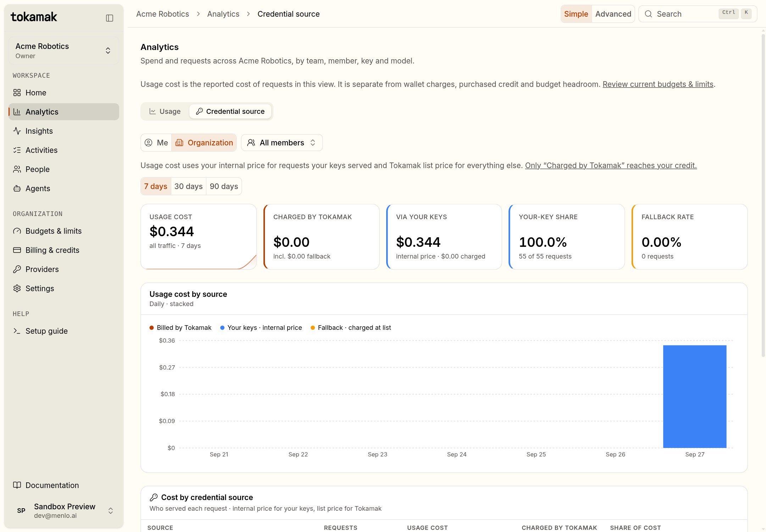The height and width of the screenshot is (532, 766).
Task: Open Insights page
Action: click(x=64, y=131)
